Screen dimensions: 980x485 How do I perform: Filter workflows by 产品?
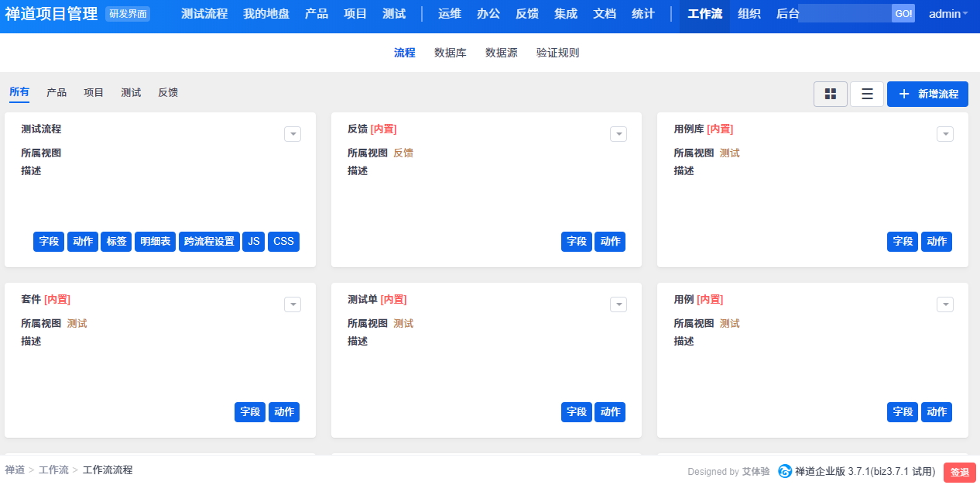[x=57, y=92]
